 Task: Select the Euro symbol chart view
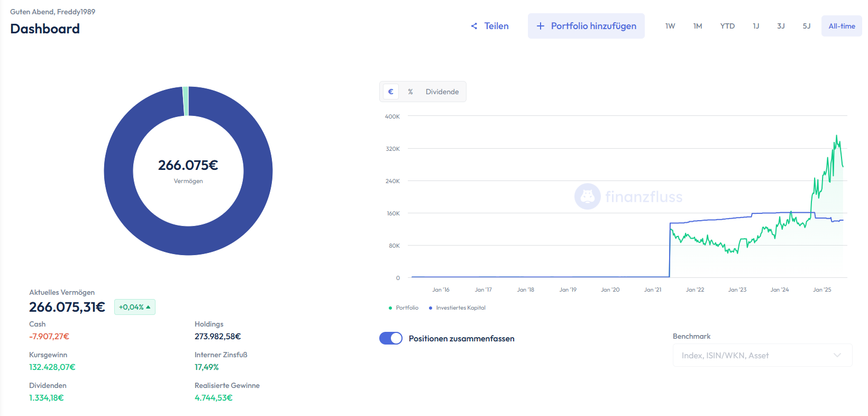391,92
